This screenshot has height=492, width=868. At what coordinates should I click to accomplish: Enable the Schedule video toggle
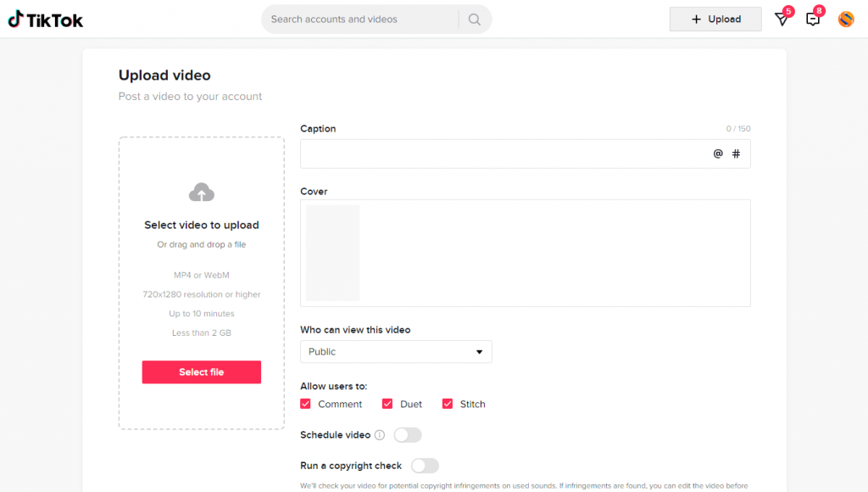click(408, 435)
